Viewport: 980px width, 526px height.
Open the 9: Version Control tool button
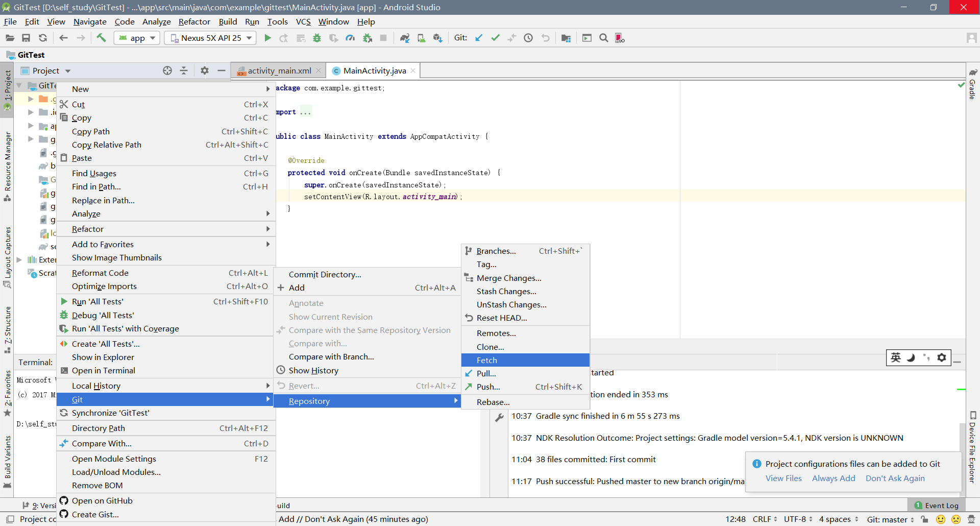click(x=39, y=506)
